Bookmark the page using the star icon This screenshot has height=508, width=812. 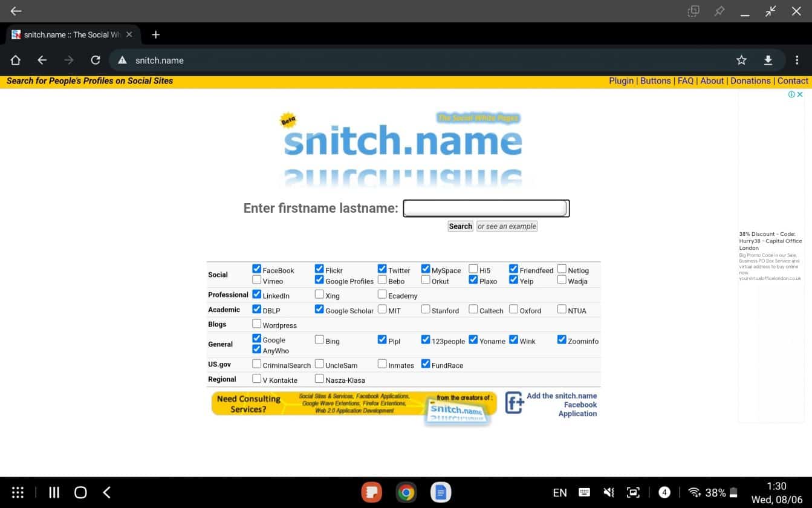(x=741, y=60)
